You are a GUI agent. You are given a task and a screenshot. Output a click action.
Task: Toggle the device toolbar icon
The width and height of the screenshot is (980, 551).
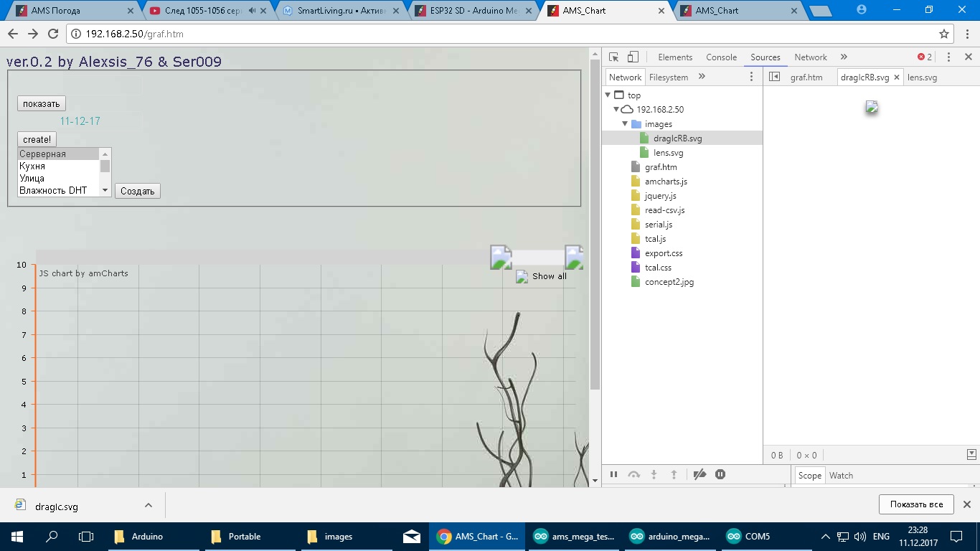click(x=633, y=57)
